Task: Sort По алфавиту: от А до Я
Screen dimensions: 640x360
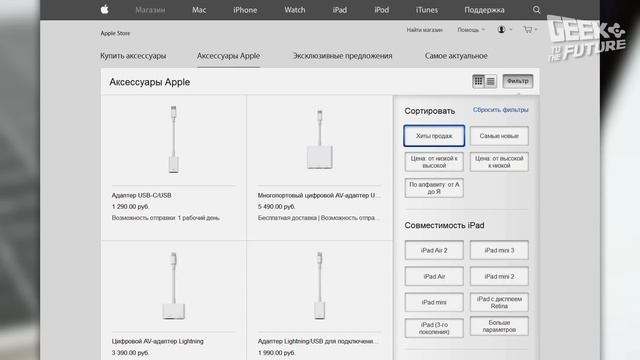Action: pos(434,188)
